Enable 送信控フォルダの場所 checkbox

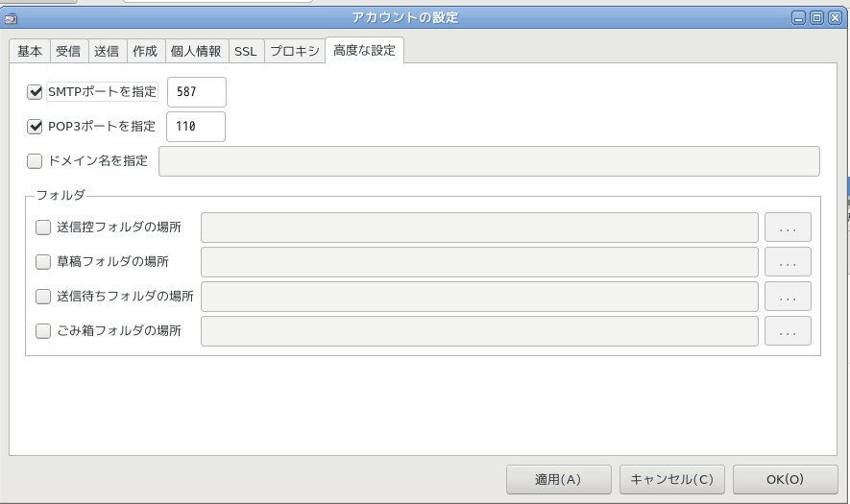coord(43,228)
